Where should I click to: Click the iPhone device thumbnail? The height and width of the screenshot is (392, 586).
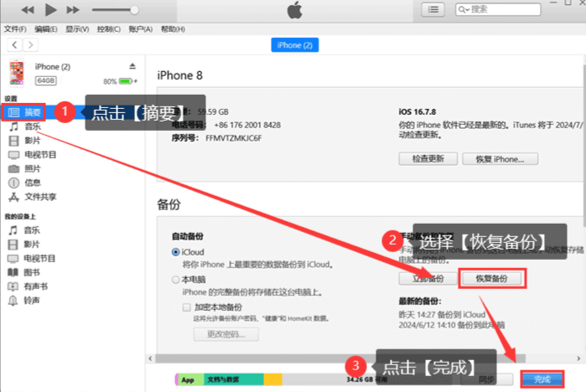pos(17,73)
